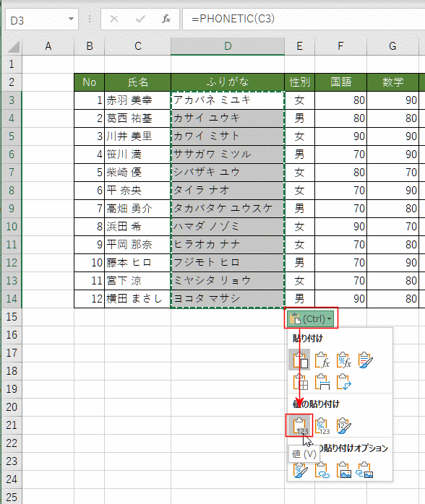Viewport: 425px width, 504px height.
Task: Click the formula bar showing =PHONETIC(C3)
Action: (304, 19)
